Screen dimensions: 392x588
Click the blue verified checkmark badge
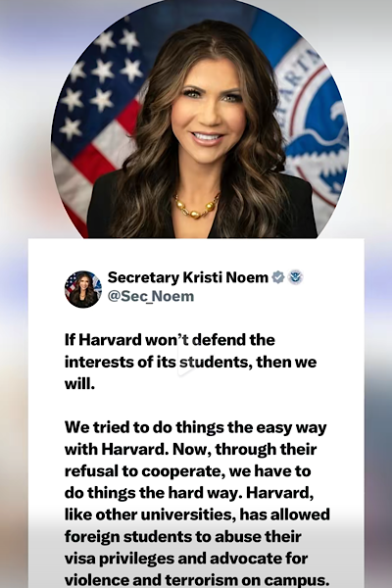(x=278, y=277)
